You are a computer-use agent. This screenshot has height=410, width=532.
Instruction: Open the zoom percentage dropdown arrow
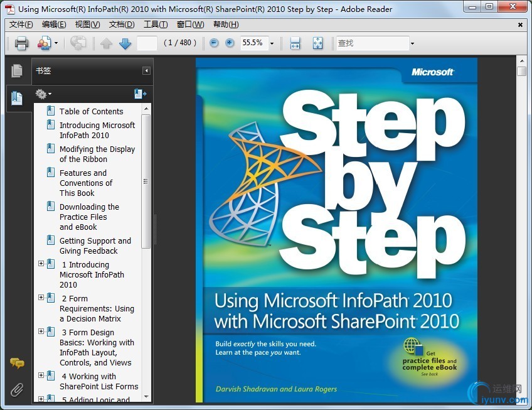[x=272, y=43]
